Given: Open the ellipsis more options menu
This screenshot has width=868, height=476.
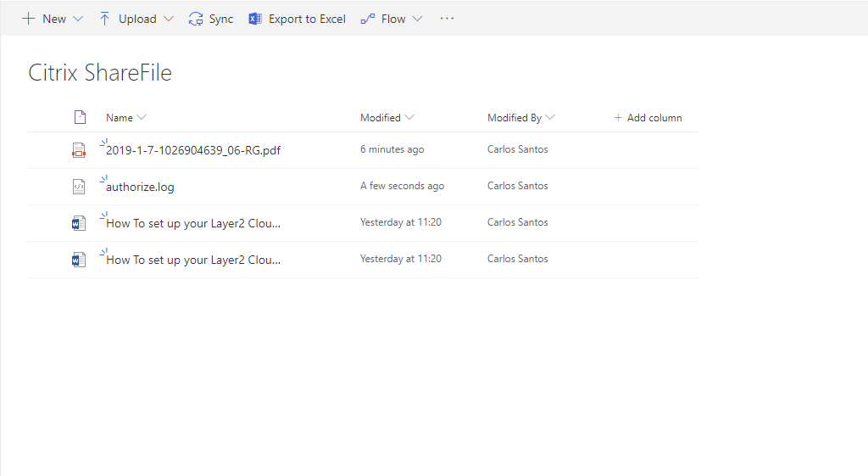Looking at the screenshot, I should click(x=447, y=19).
